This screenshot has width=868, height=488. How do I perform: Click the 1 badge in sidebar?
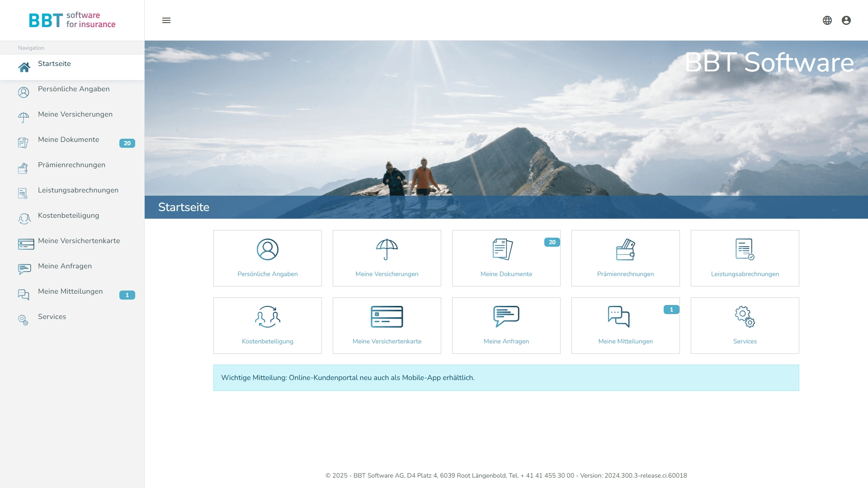[x=127, y=295]
